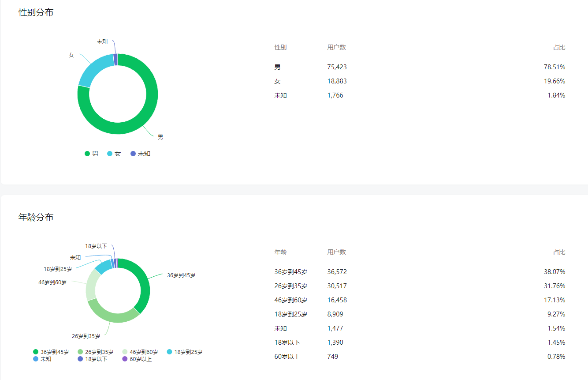Click 26岁到35岁 callout label beside age donut
The image size is (588, 380).
point(86,336)
